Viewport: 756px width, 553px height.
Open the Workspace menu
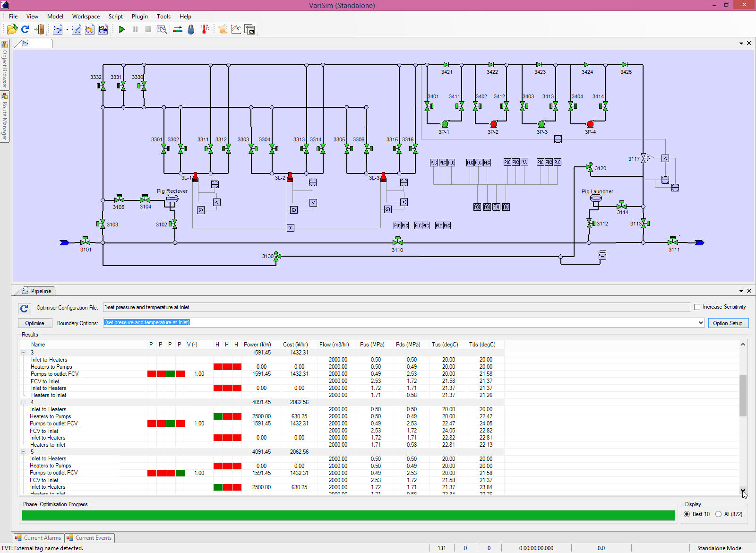86,17
